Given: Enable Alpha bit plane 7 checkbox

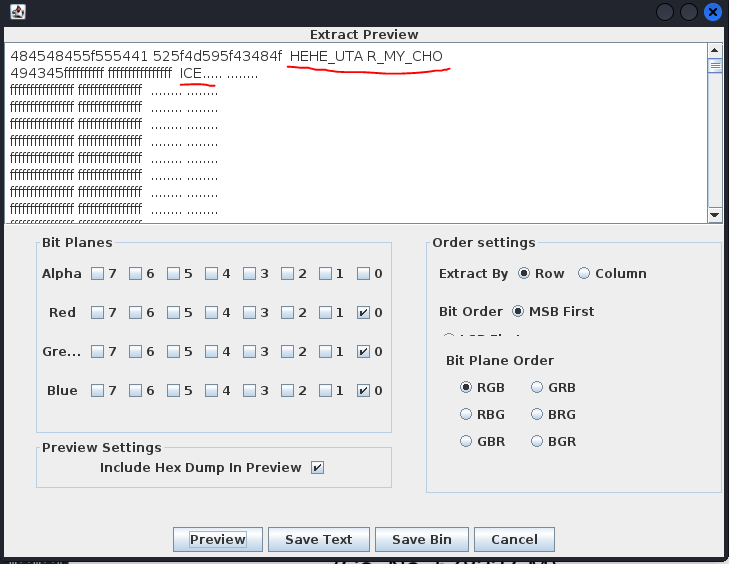Looking at the screenshot, I should pyautogui.click(x=97, y=274).
